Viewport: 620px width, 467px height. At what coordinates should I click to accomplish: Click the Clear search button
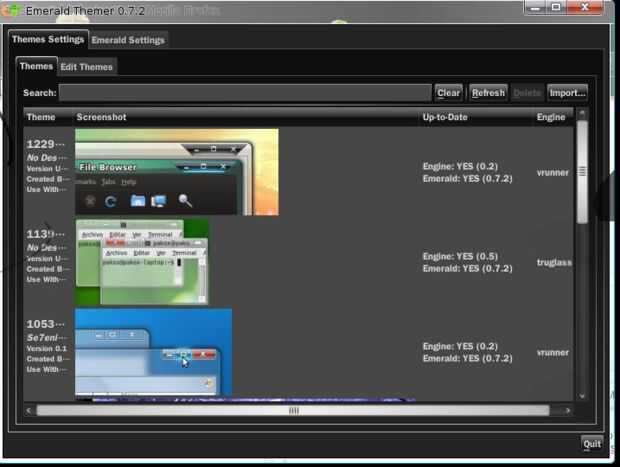(x=448, y=93)
